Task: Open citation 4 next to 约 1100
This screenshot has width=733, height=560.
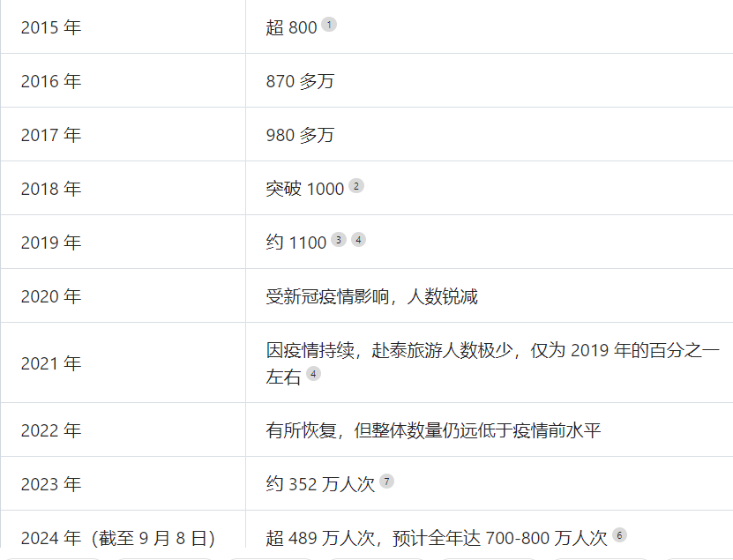Action: [x=358, y=240]
